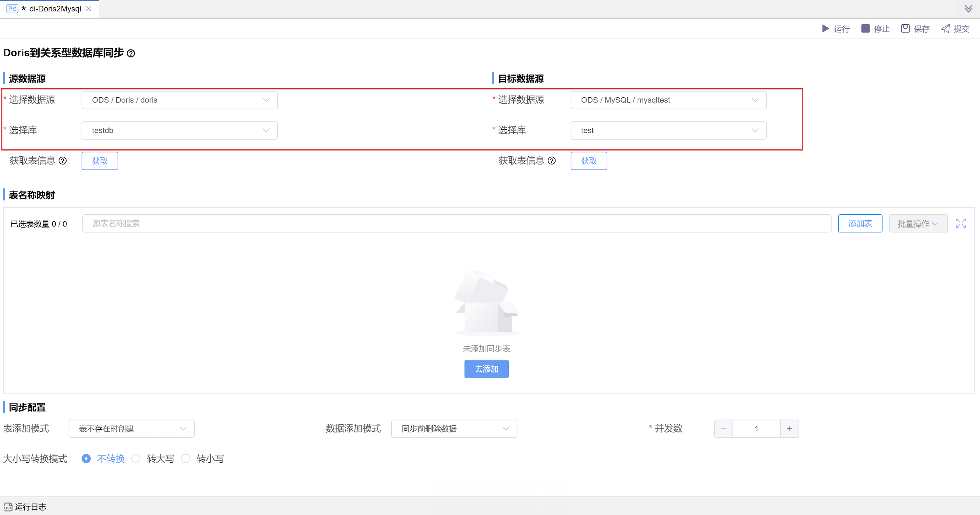Click the double-chevron collapse icon at top right
This screenshot has width=980, height=515.
click(x=968, y=8)
